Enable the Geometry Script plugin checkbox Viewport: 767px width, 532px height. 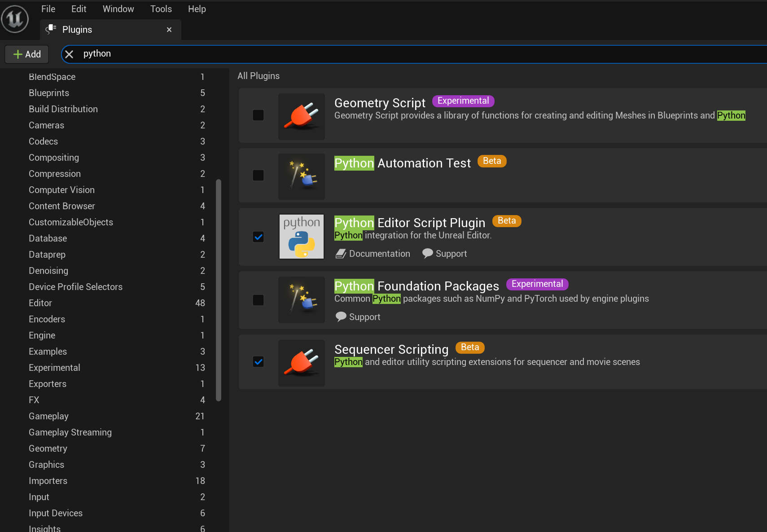coord(258,115)
